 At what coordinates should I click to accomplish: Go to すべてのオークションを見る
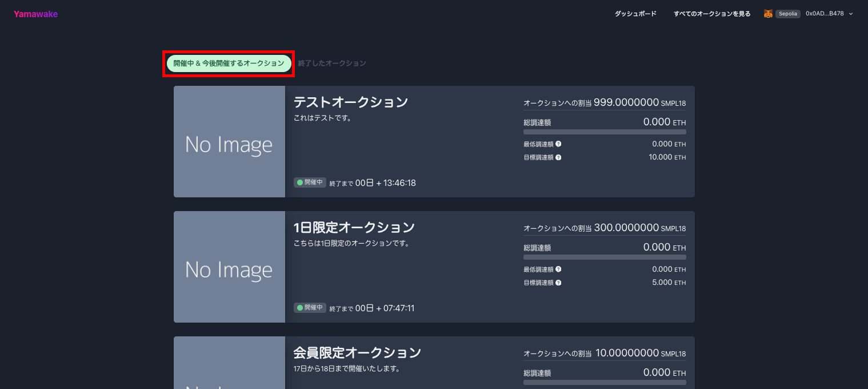pos(712,14)
